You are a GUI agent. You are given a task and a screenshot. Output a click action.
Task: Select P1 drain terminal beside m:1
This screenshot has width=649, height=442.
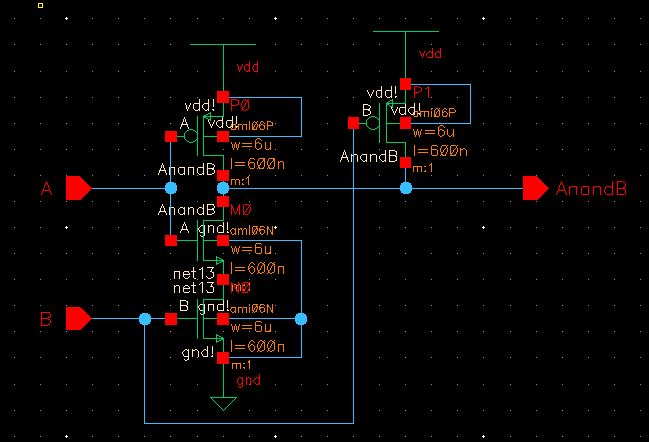[406, 163]
